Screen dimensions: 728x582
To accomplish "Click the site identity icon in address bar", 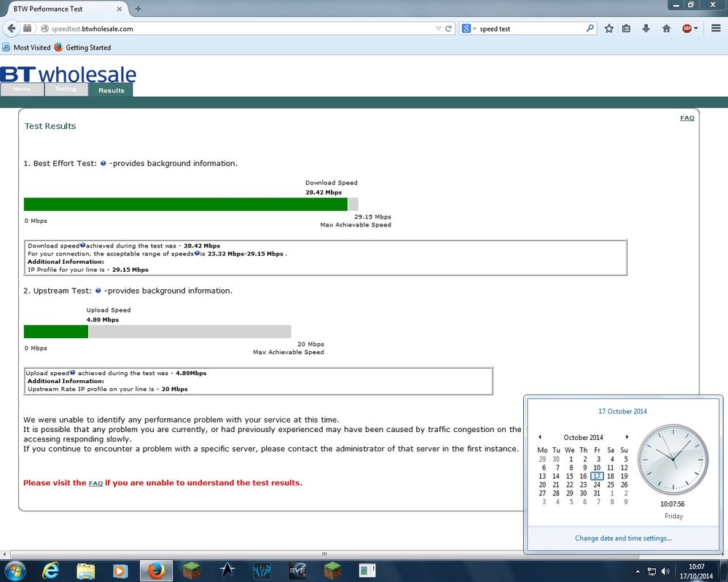I will [x=44, y=28].
